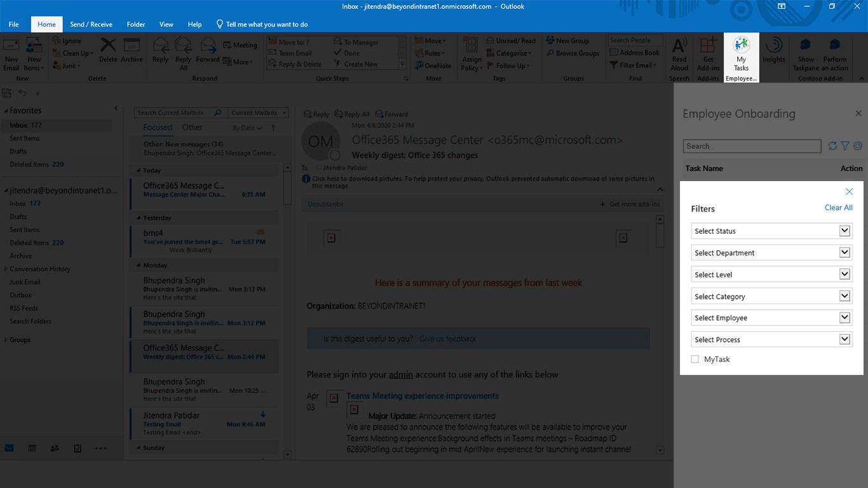Open the By Date sort dropdown
Viewport: 868px width, 488px height.
247,128
